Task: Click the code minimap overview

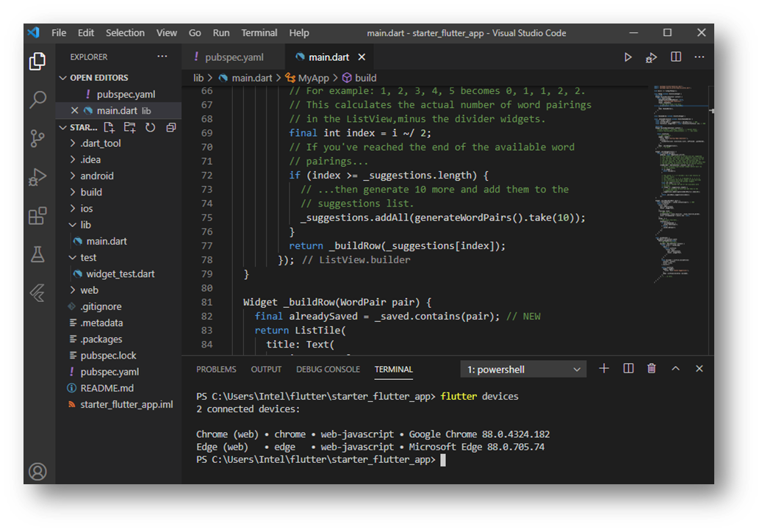Action: point(679,184)
